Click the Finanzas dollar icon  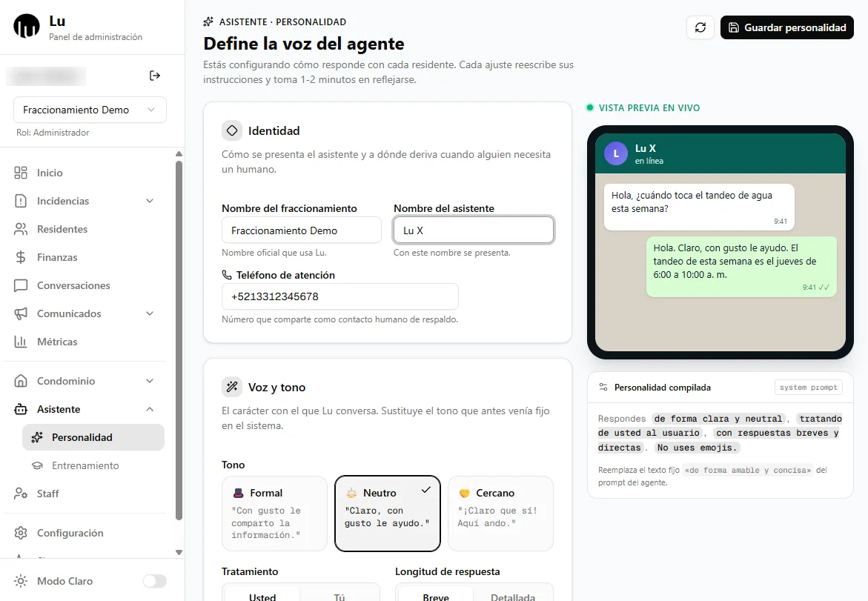coord(21,257)
